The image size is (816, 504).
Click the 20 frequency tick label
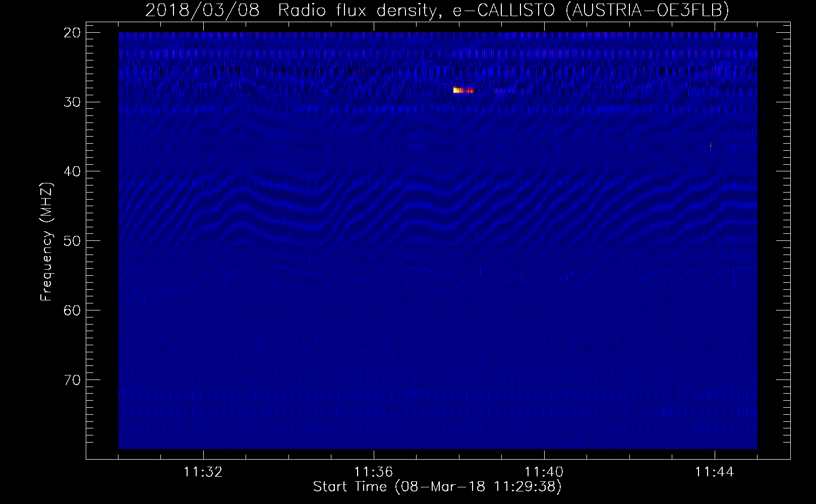73,33
